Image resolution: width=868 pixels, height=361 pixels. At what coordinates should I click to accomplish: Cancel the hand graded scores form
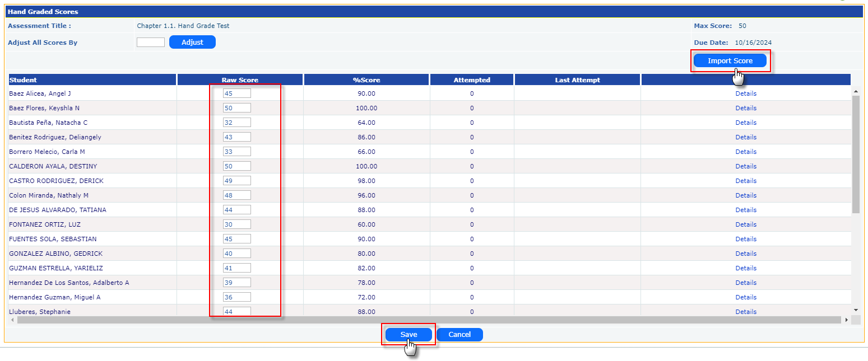click(x=459, y=334)
